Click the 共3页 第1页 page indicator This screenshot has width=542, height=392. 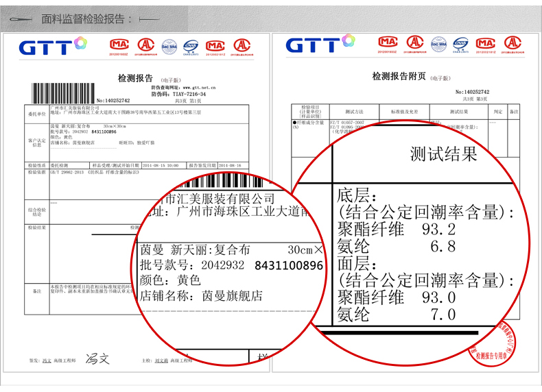(188, 101)
